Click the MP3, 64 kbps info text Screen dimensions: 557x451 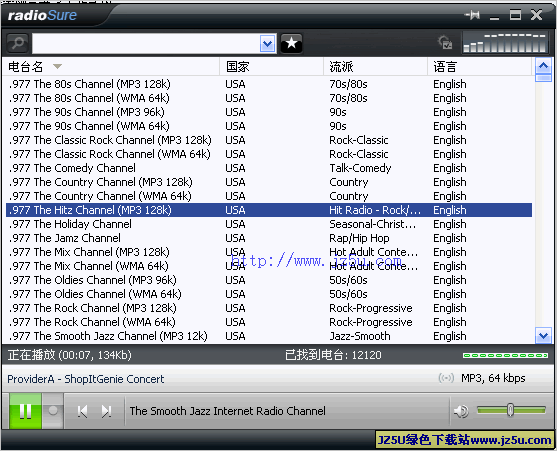(493, 378)
